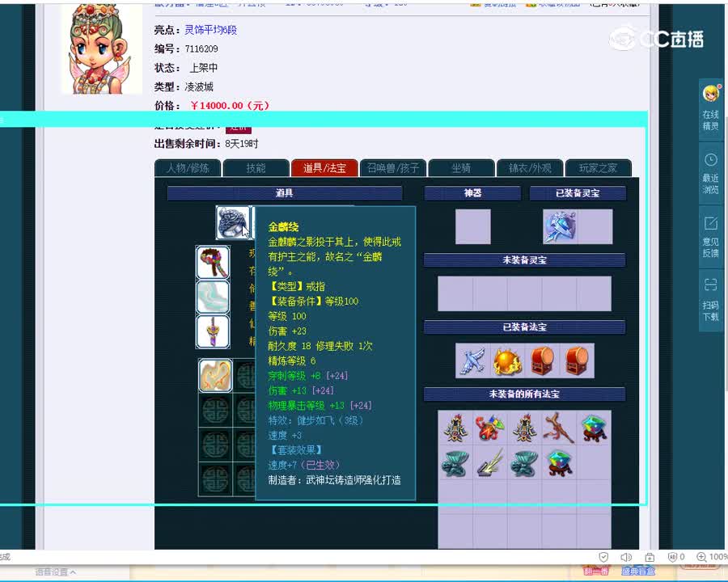728x582 pixels.
Task: Open the 灵饰平均6段 highlight link
Action: tap(211, 30)
